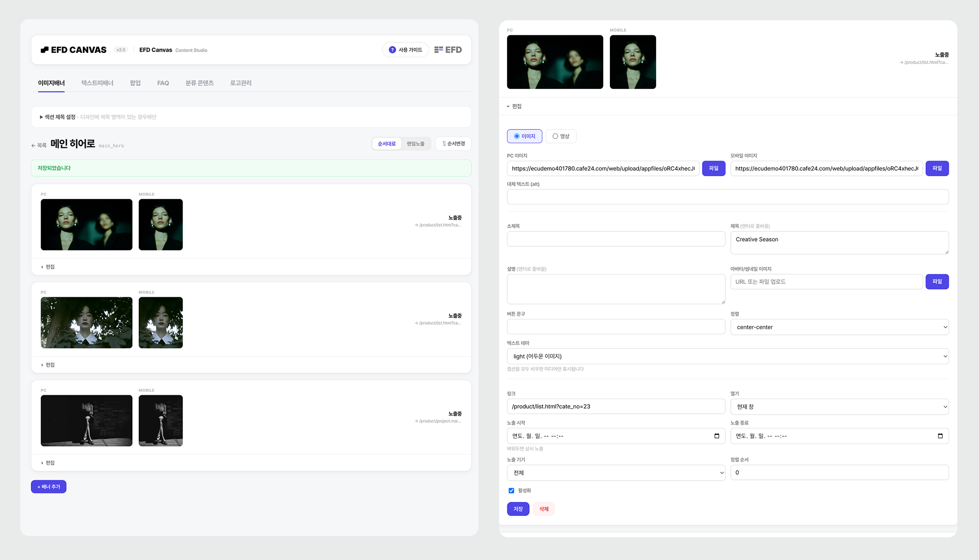Screen dimensions: 979x560
Task: Go back using the 목록 arrow
Action: coord(34,145)
